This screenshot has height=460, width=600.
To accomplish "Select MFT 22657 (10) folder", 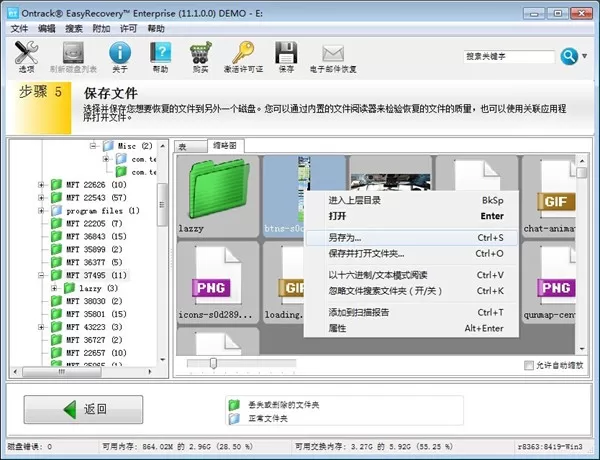I will point(96,353).
